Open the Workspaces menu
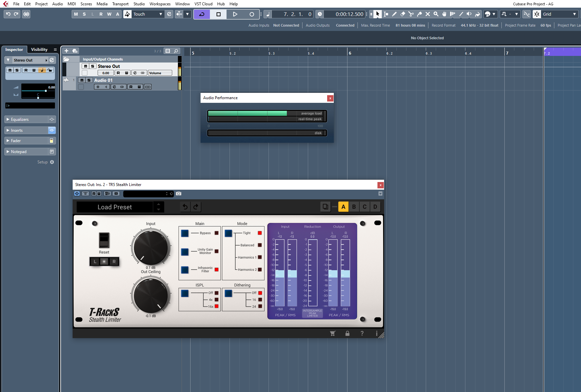This screenshot has width=581, height=392. (160, 4)
